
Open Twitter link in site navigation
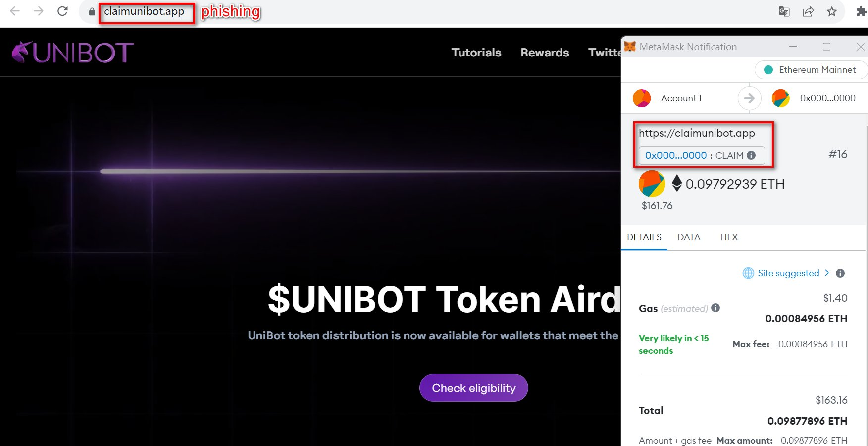click(604, 53)
